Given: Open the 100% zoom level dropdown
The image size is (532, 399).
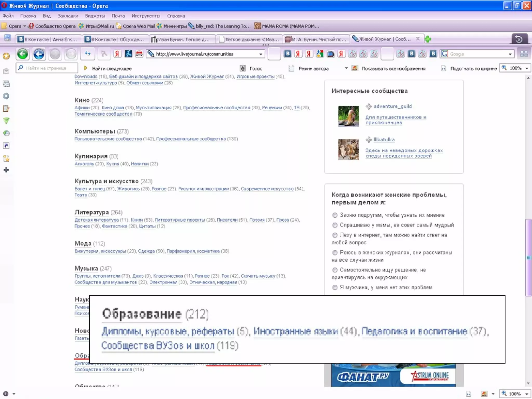Looking at the screenshot, I should coord(527,68).
